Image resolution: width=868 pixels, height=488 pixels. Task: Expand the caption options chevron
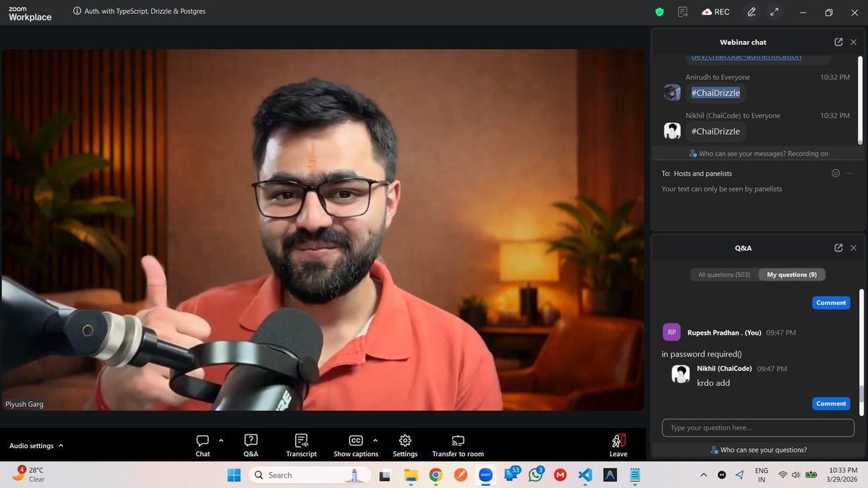[x=375, y=440]
